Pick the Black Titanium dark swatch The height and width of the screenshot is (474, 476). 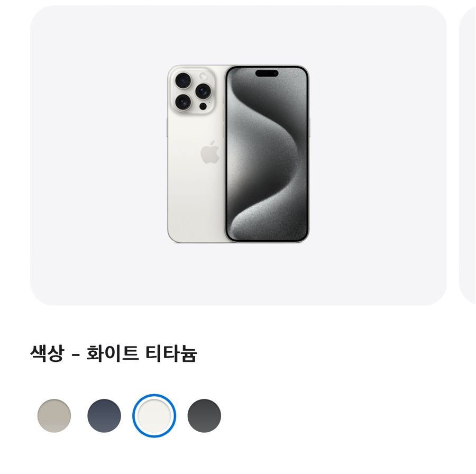pos(204,415)
